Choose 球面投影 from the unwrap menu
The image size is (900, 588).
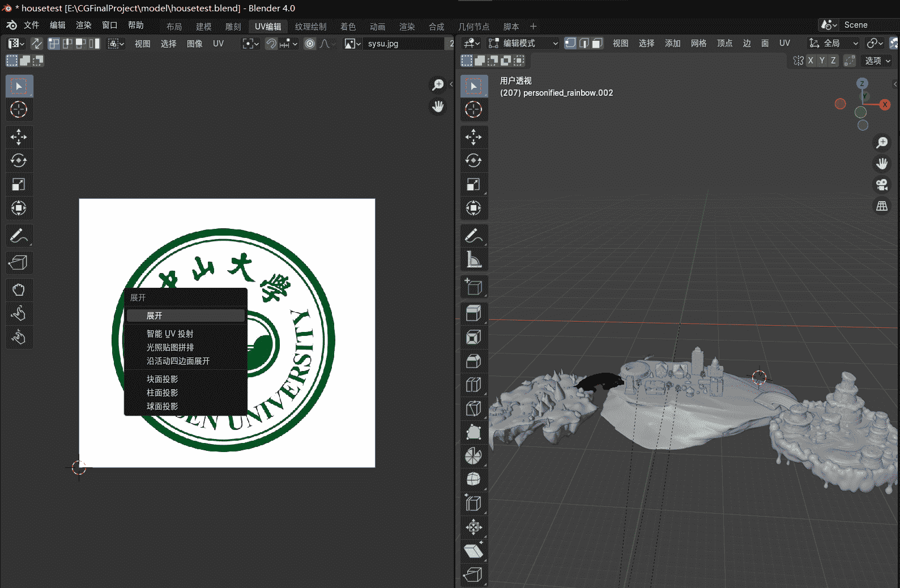pos(186,406)
